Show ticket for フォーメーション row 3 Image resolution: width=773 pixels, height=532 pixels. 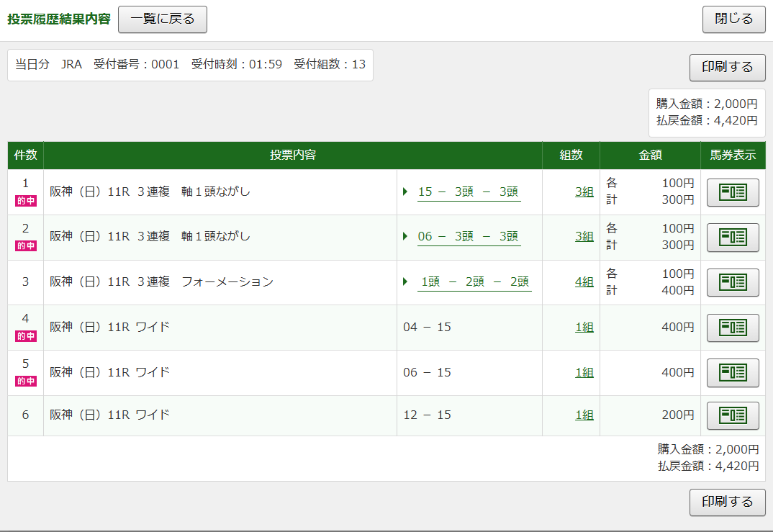pos(733,282)
